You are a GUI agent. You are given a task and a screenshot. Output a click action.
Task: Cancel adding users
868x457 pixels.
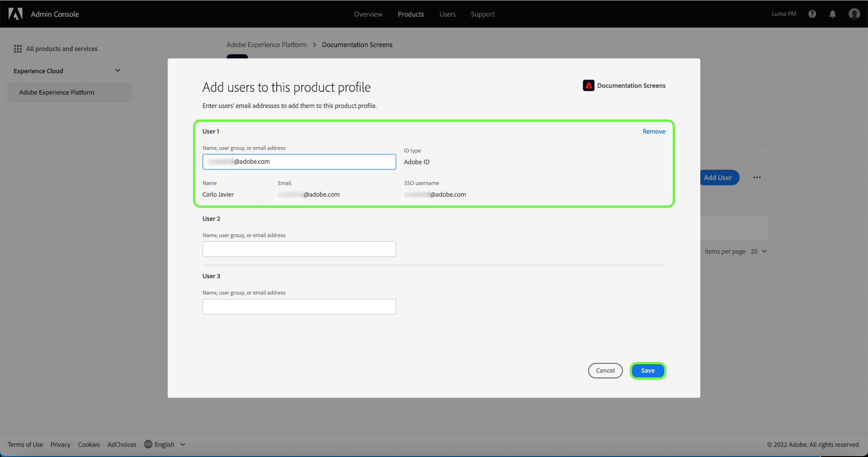[605, 371]
